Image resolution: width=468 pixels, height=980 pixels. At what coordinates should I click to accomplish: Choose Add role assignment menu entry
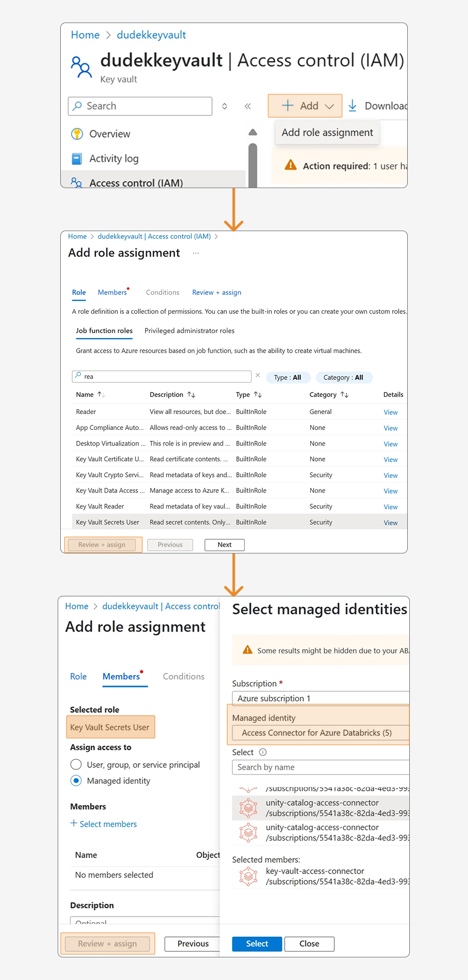pos(328,133)
